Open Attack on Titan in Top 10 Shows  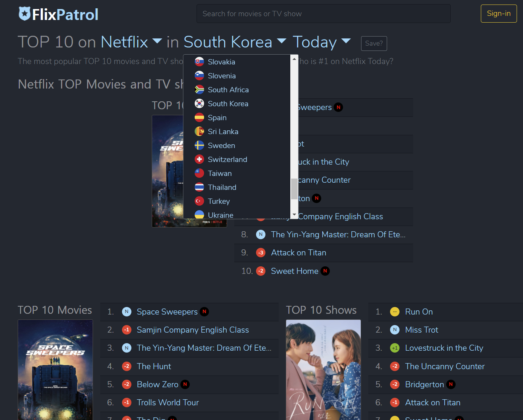click(433, 403)
